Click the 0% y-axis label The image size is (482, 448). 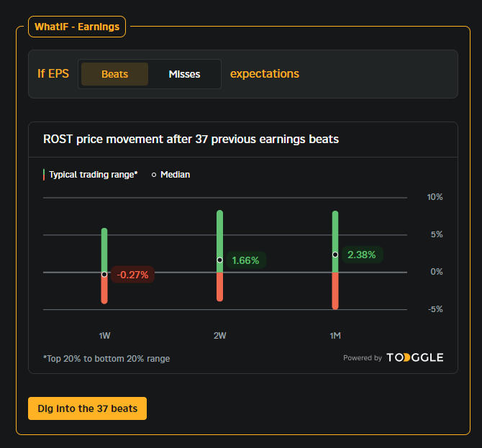tap(437, 272)
